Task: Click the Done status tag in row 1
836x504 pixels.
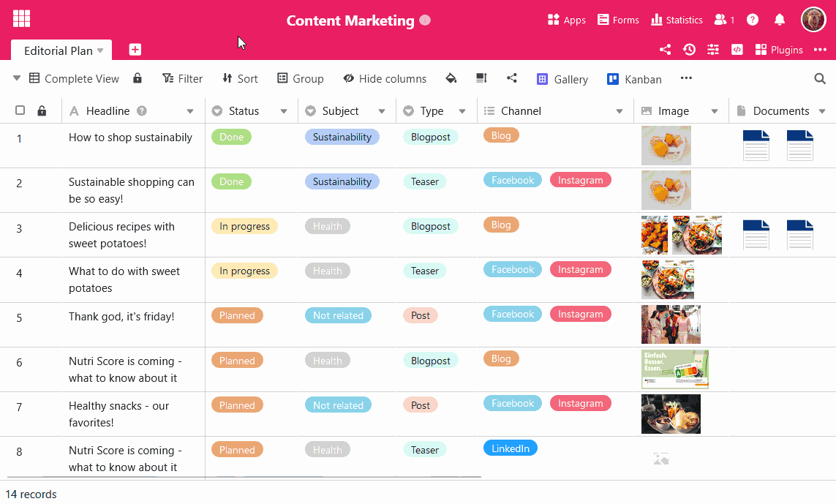Action: coord(231,137)
